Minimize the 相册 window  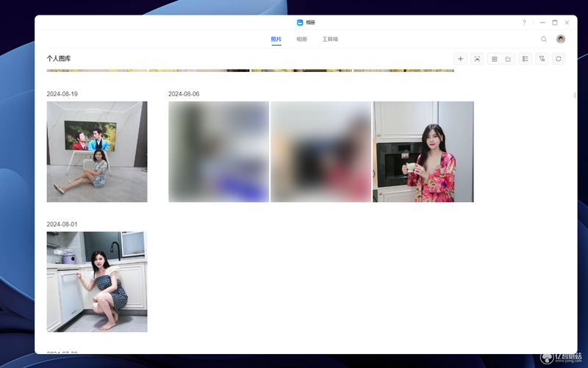coord(542,23)
